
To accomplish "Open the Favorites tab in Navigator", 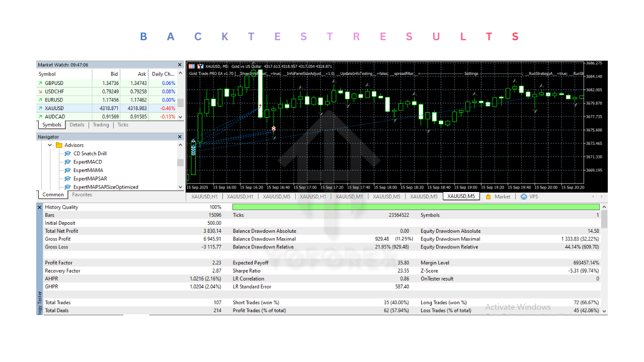I will coord(82,195).
